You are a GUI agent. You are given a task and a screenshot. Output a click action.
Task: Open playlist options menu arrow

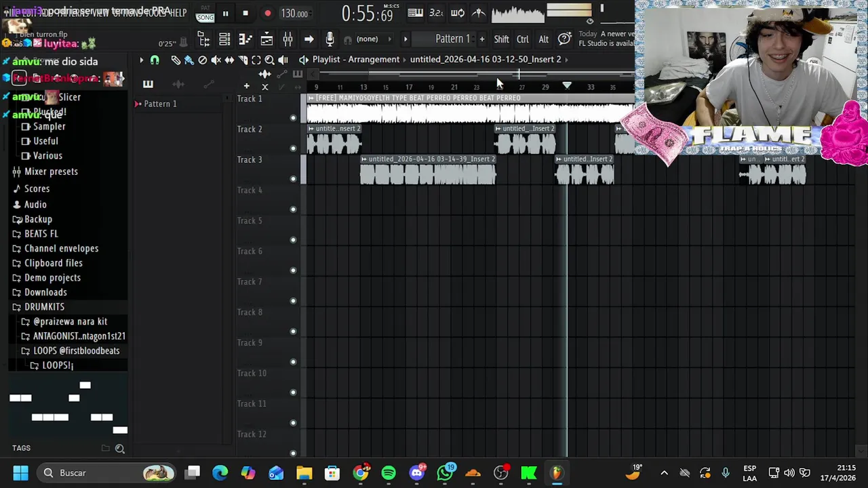(x=141, y=60)
